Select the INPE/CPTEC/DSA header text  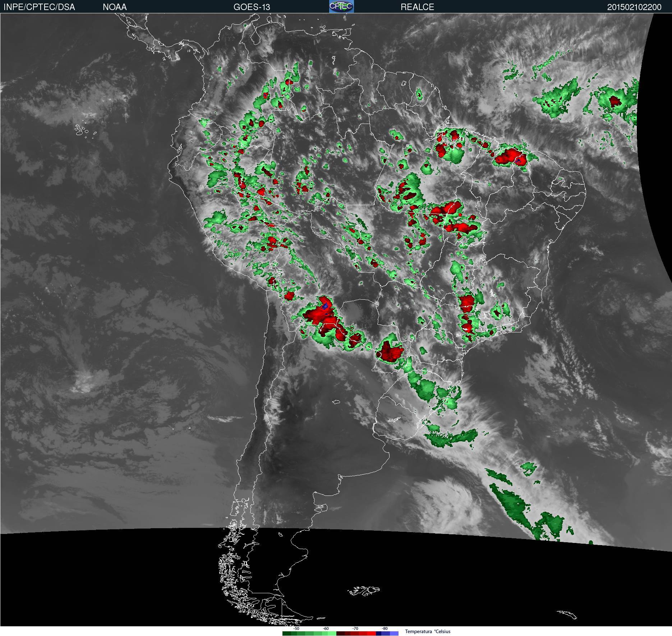coord(39,7)
